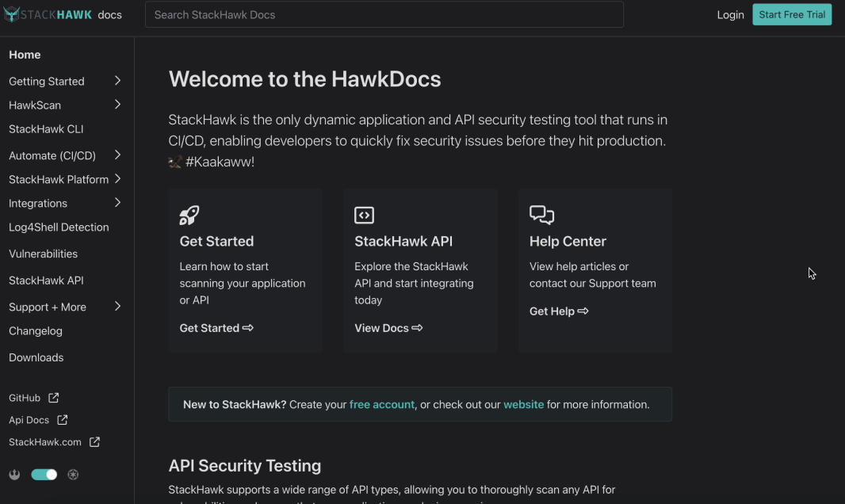Follow the Get Started arrow link
The width and height of the screenshot is (845, 504).
216,328
